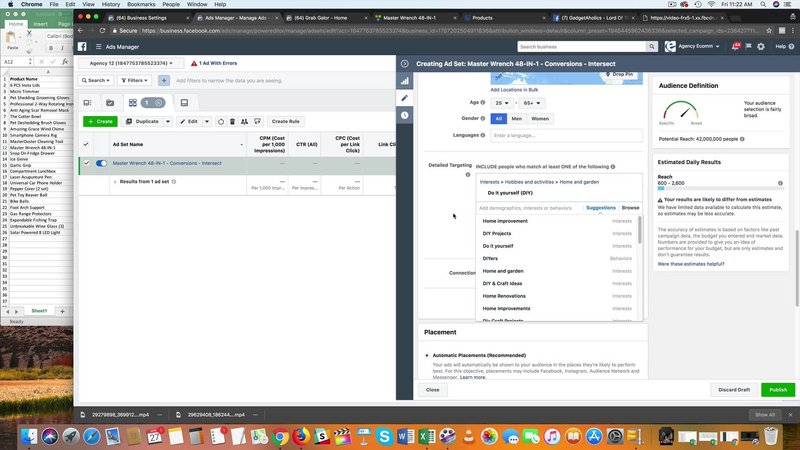The image size is (800, 450).
Task: Switch to the Ad Sets grid tab icon
Action: pyautogui.click(x=133, y=103)
